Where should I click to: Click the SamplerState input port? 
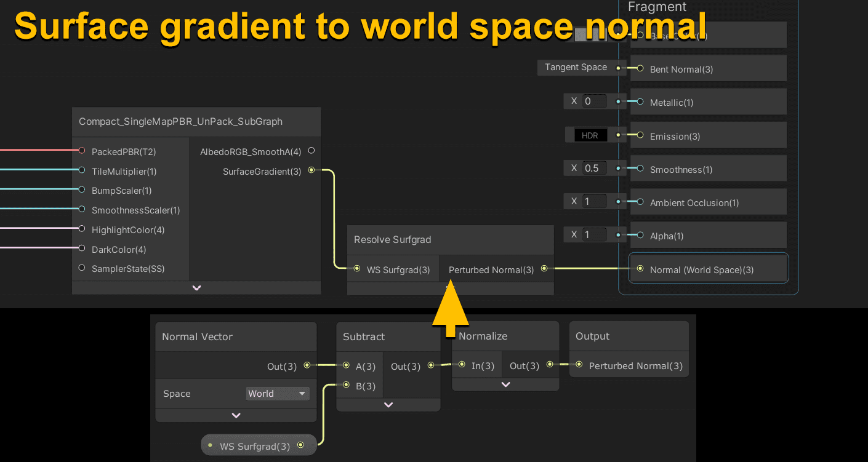click(x=82, y=268)
